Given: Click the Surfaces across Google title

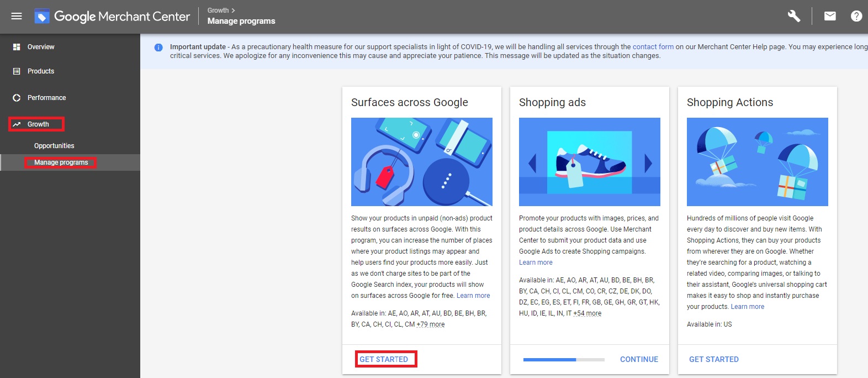Looking at the screenshot, I should (x=410, y=102).
